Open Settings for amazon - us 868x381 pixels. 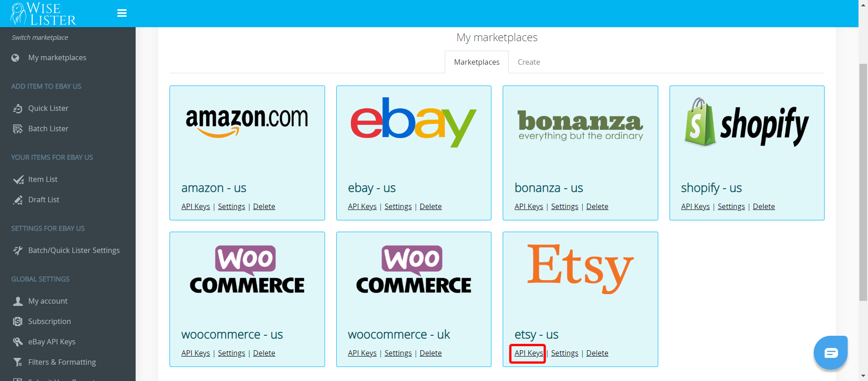[231, 206]
